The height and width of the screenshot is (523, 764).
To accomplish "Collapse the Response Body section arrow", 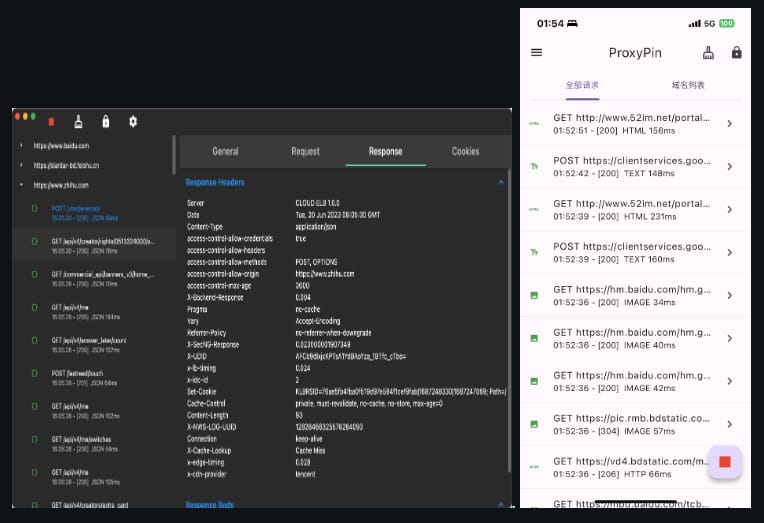I will point(501,504).
